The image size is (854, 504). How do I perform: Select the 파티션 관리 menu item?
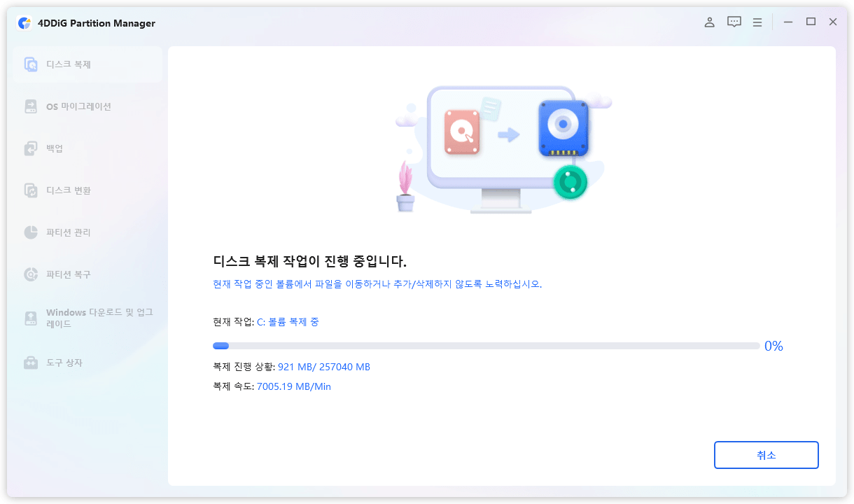(69, 232)
